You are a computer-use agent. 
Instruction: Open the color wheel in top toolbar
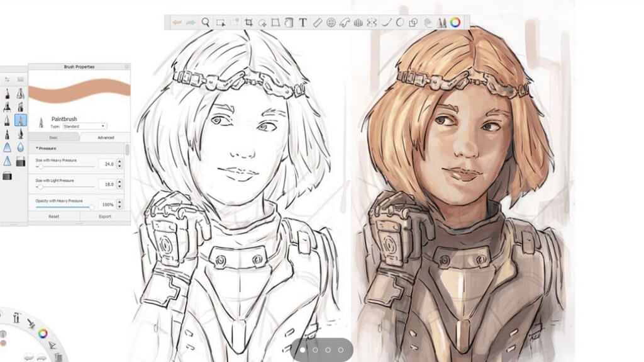(455, 23)
